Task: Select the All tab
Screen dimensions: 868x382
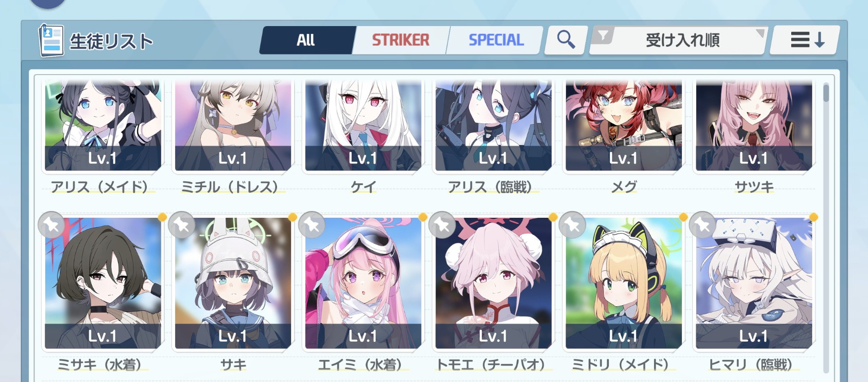Action: [306, 40]
